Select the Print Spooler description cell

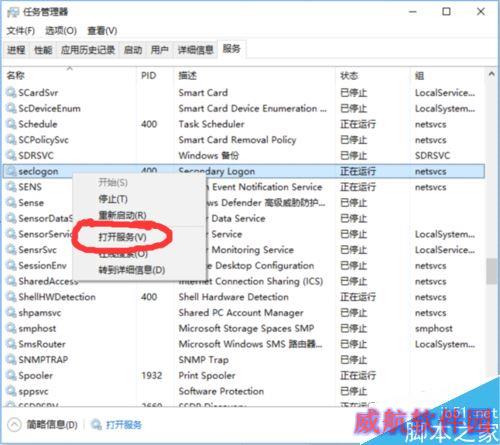[x=207, y=375]
